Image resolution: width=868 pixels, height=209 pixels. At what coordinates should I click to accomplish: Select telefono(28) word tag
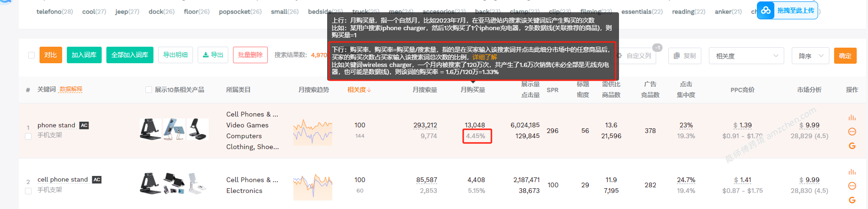(x=55, y=11)
